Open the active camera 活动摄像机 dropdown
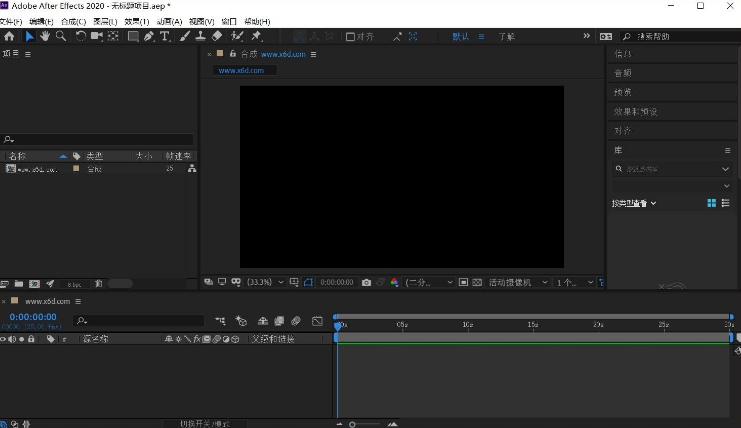This screenshot has height=428, width=741. tap(516, 283)
